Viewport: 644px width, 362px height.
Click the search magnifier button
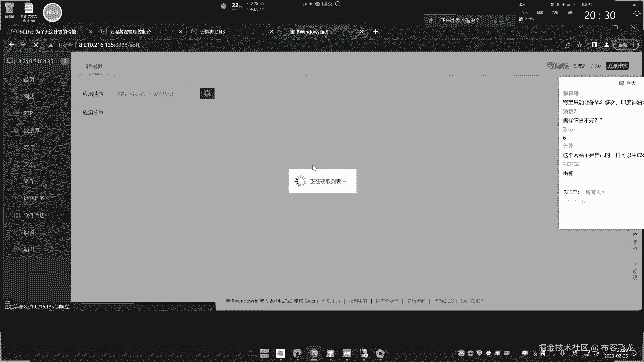207,94
